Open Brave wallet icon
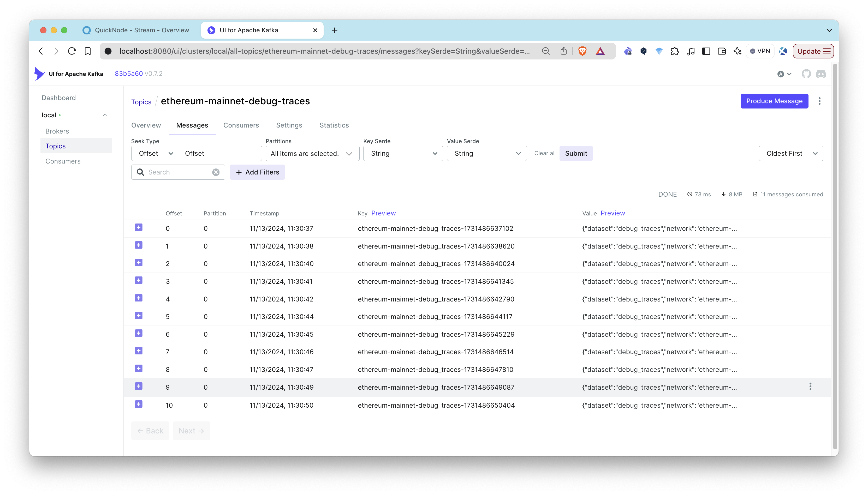This screenshot has width=868, height=495. tap(722, 51)
